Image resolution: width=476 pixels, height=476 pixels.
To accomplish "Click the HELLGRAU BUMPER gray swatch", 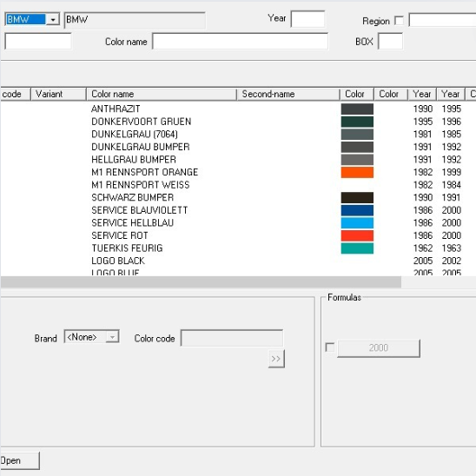I will (357, 160).
